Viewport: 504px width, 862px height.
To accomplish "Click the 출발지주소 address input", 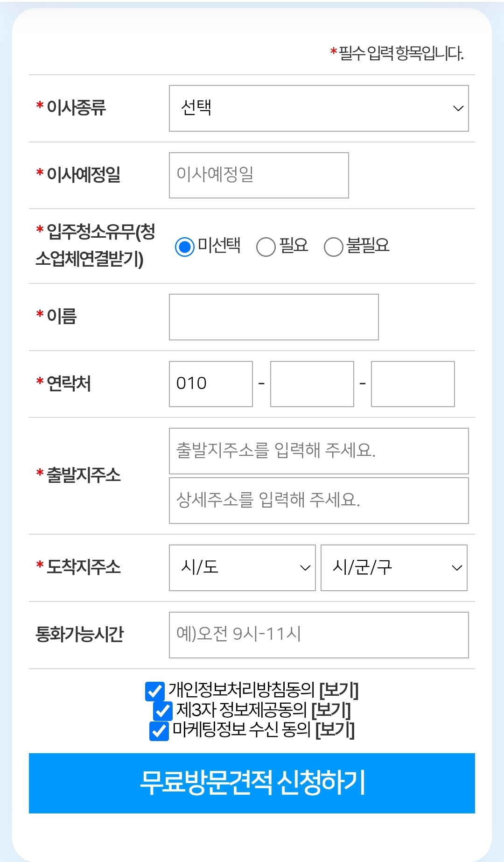I will pyautogui.click(x=319, y=451).
